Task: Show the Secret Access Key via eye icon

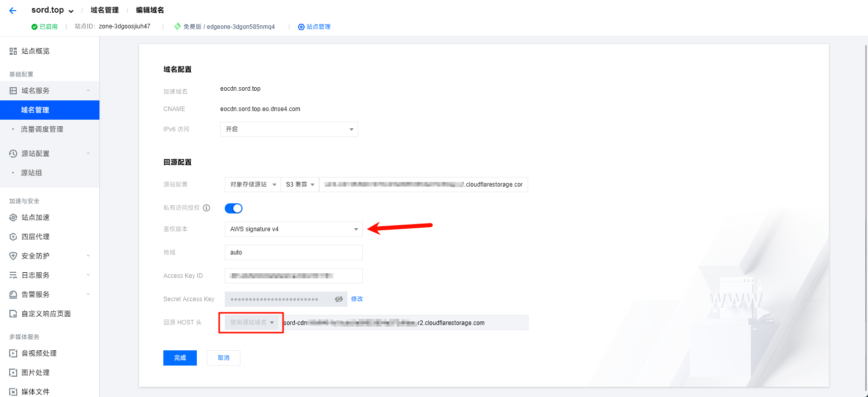Action: [339, 299]
